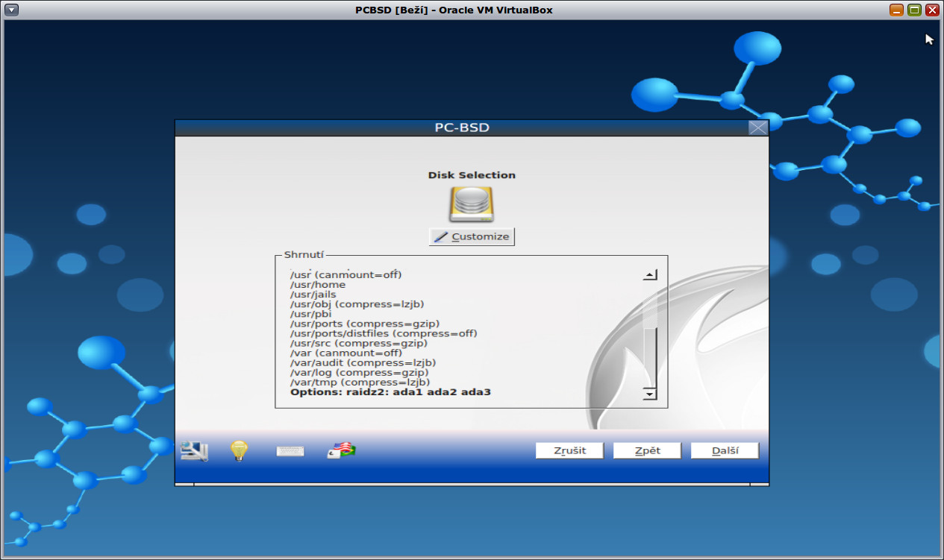Open the language selection flags icon
Image resolution: width=944 pixels, height=560 pixels.
click(x=340, y=450)
